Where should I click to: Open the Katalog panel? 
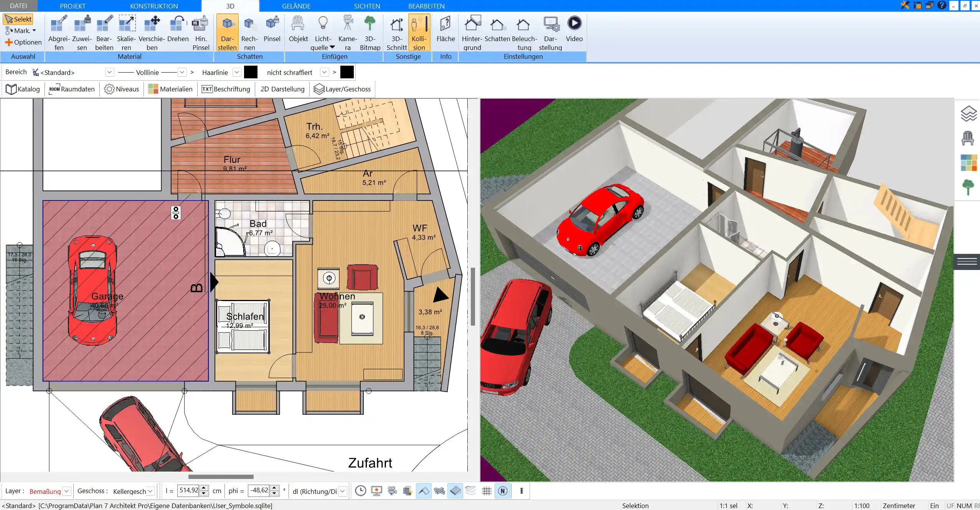point(23,89)
